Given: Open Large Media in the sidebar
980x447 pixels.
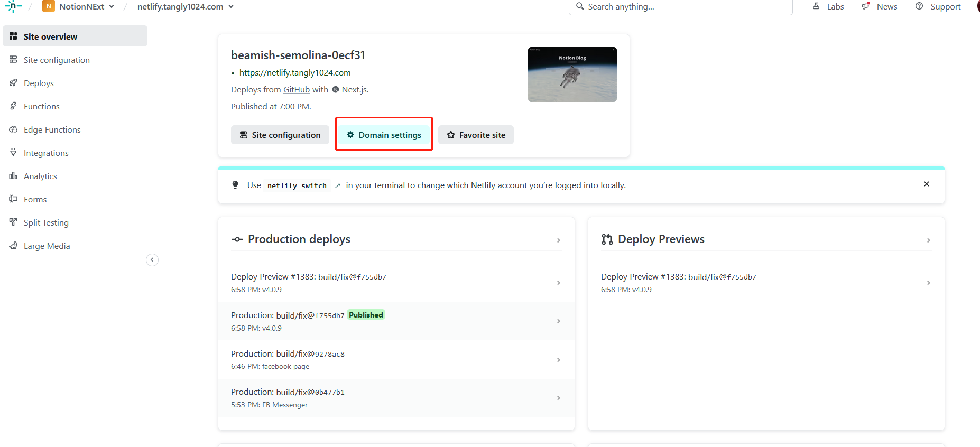Looking at the screenshot, I should pos(75,246).
